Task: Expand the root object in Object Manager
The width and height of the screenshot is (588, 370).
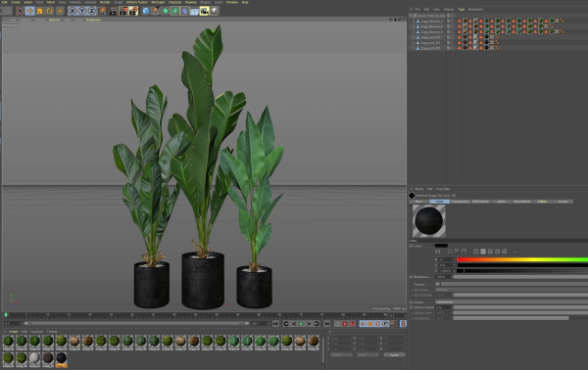Action: click(x=411, y=16)
